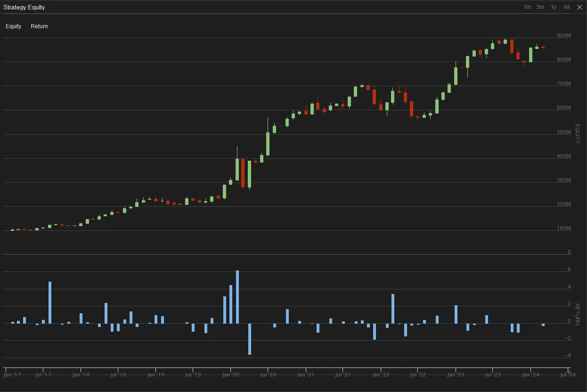Image resolution: width=587 pixels, height=392 pixels.
Task: Click the Jan '20 date label
Action: coord(230,375)
